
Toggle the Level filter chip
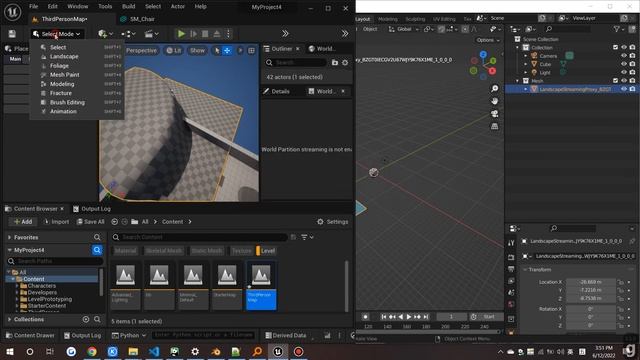coord(266,251)
